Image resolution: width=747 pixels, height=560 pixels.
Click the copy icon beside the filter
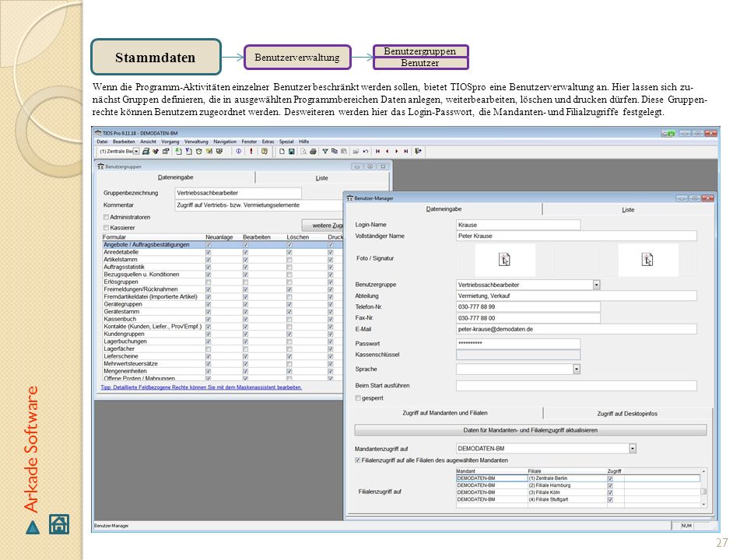(x=335, y=152)
